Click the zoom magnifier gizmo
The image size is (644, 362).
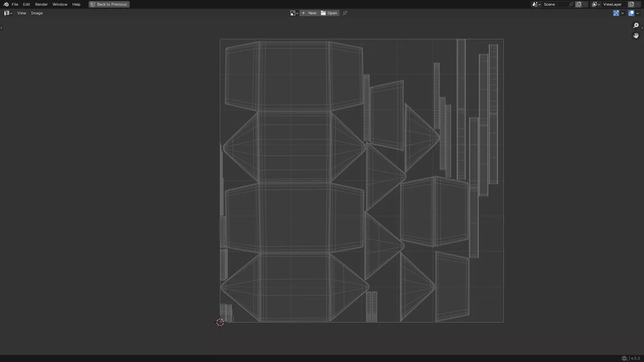(636, 25)
